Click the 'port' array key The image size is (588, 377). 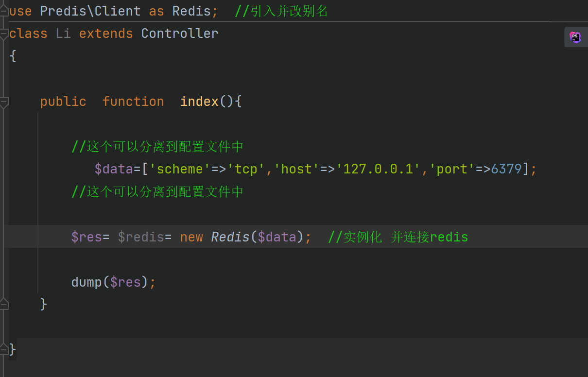(452, 169)
